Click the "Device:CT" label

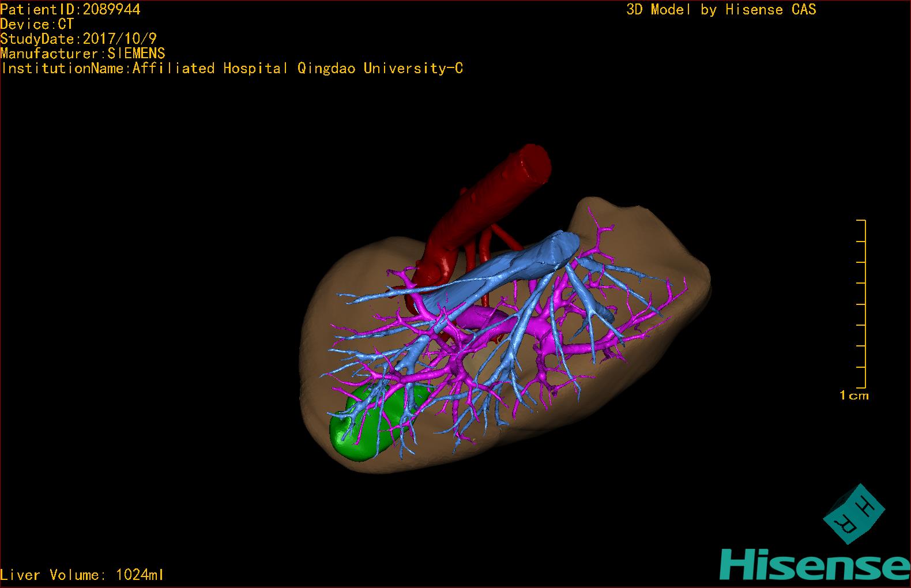tap(37, 24)
